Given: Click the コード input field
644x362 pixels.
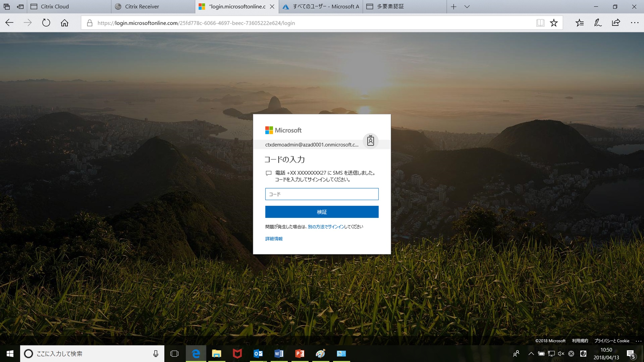Looking at the screenshot, I should (x=322, y=194).
